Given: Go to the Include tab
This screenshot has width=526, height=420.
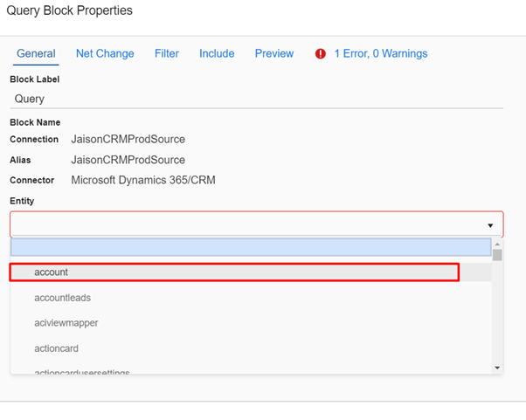Looking at the screenshot, I should pos(217,53).
